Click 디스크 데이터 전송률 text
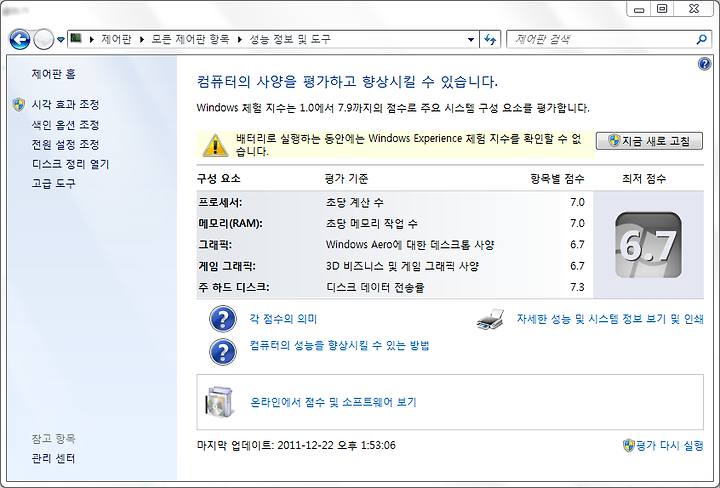 [375, 287]
